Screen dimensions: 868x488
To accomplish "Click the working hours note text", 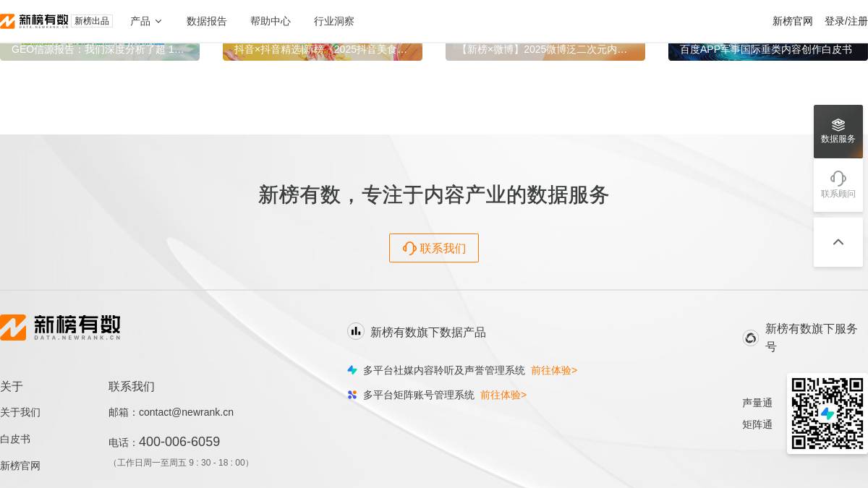I will (x=181, y=463).
